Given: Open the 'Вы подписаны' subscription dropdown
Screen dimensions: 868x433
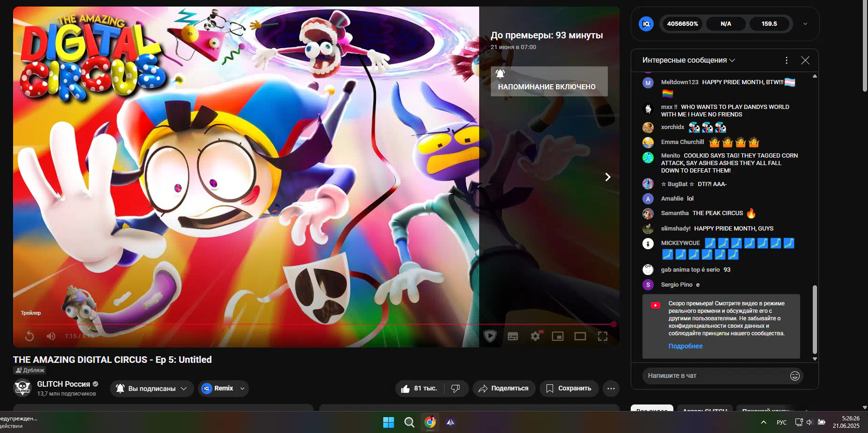Looking at the screenshot, I should pyautogui.click(x=152, y=389).
